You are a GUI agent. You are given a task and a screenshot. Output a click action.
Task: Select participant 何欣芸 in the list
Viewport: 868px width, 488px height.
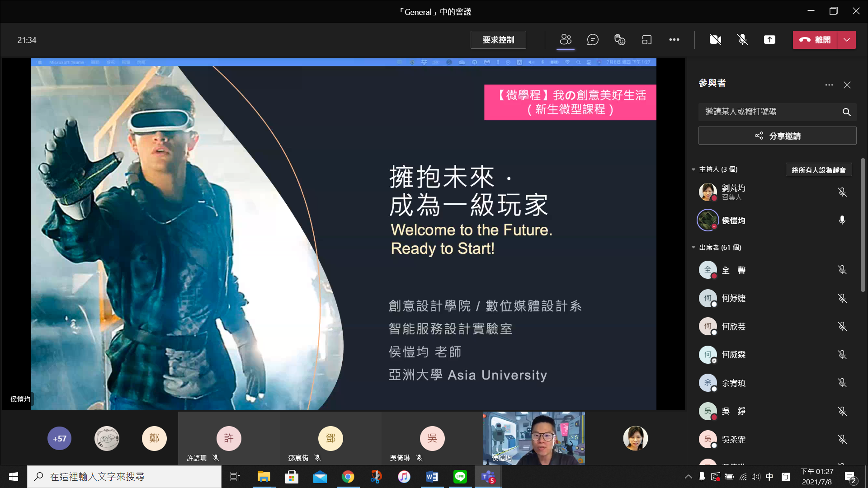(x=734, y=327)
